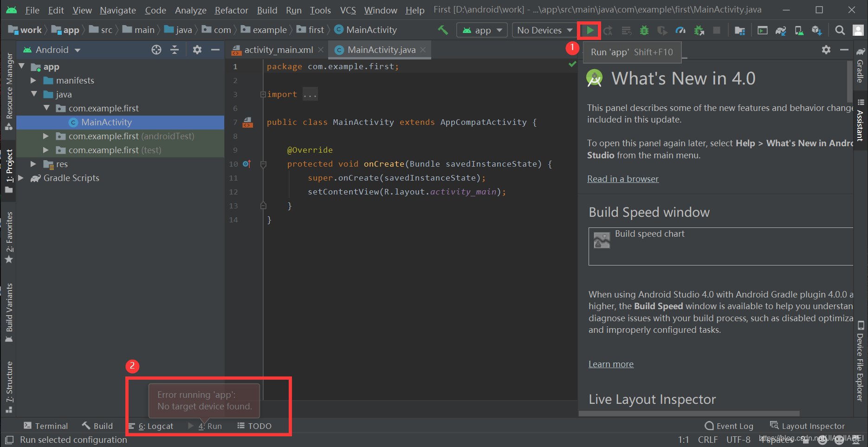Toggle the Structure tool window

(9, 387)
